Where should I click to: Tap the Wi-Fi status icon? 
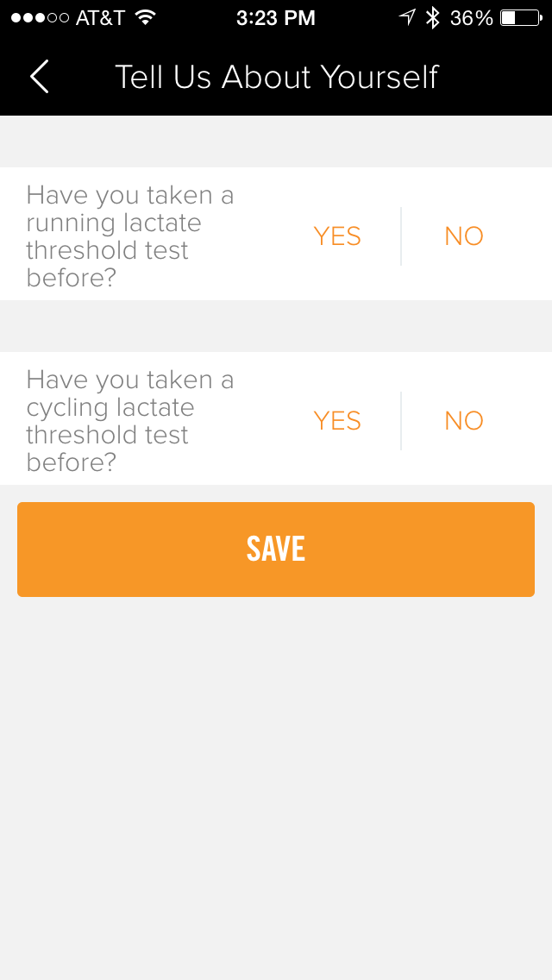145,17
